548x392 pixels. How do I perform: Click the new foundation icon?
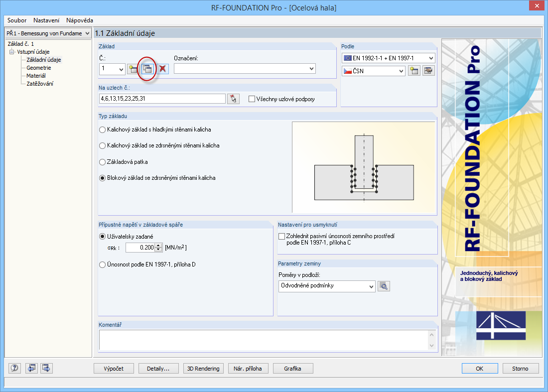133,69
